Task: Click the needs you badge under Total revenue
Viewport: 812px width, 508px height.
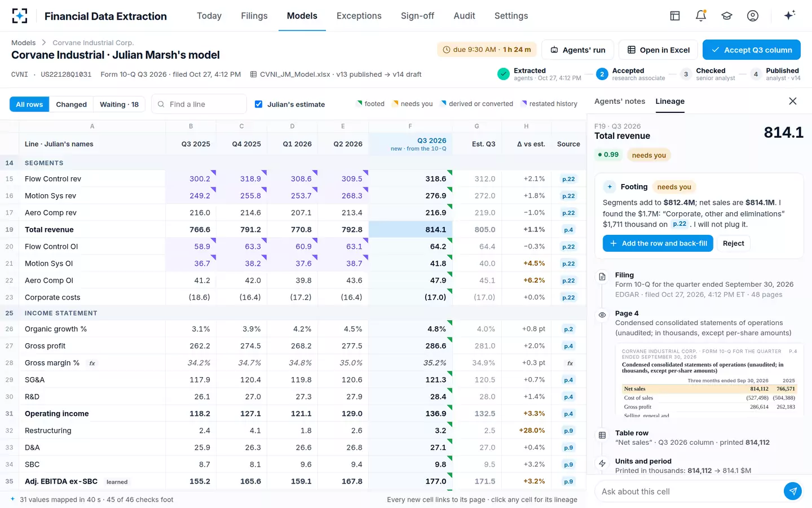Action: coord(648,155)
